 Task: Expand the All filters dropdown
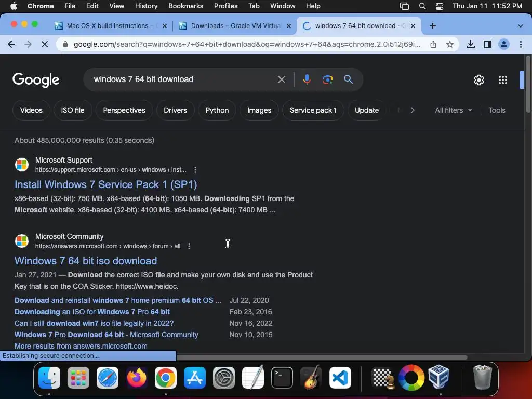[x=453, y=110]
